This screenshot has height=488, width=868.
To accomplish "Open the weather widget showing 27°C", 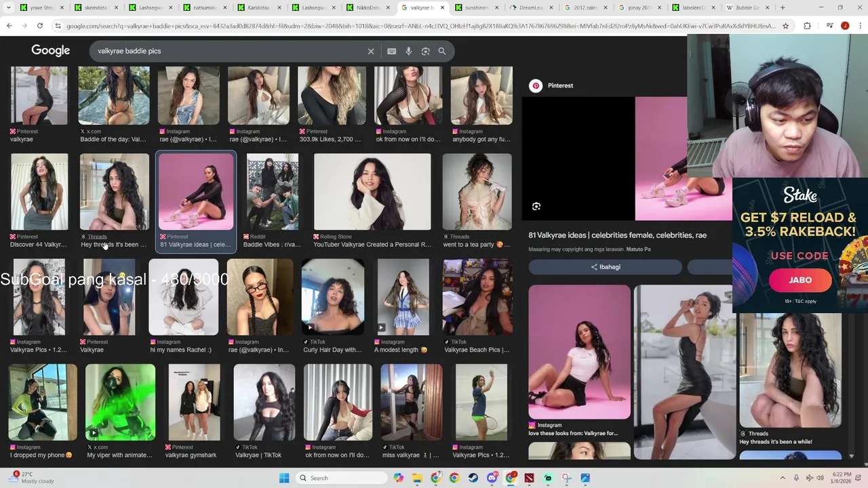I will point(31,478).
